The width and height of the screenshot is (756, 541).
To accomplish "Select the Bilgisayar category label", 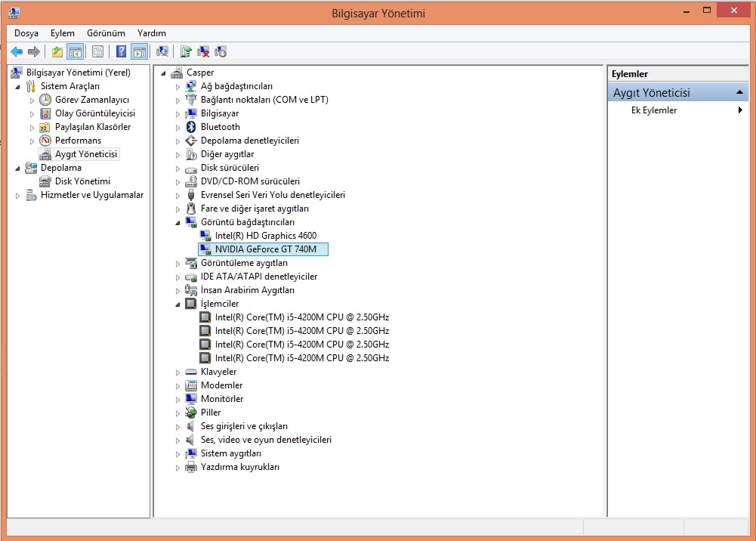I will coord(219,113).
